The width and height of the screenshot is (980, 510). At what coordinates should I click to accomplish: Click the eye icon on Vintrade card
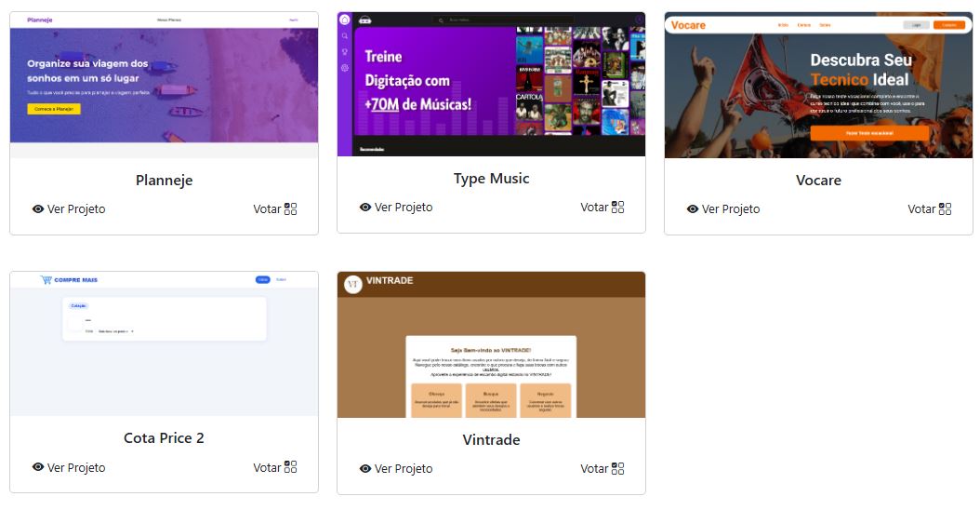pos(365,469)
